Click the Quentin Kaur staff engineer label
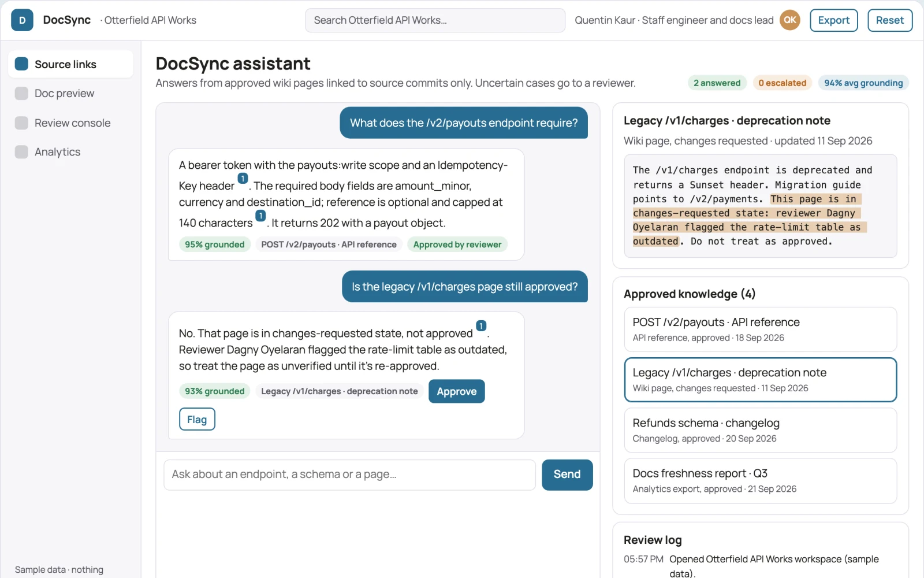This screenshot has height=578, width=924. coord(674,20)
